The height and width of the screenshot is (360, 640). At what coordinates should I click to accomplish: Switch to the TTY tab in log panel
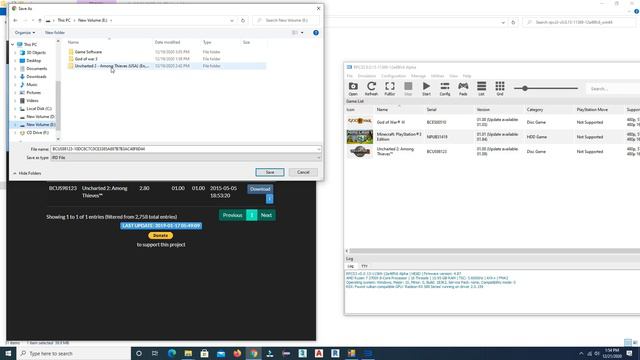click(364, 266)
